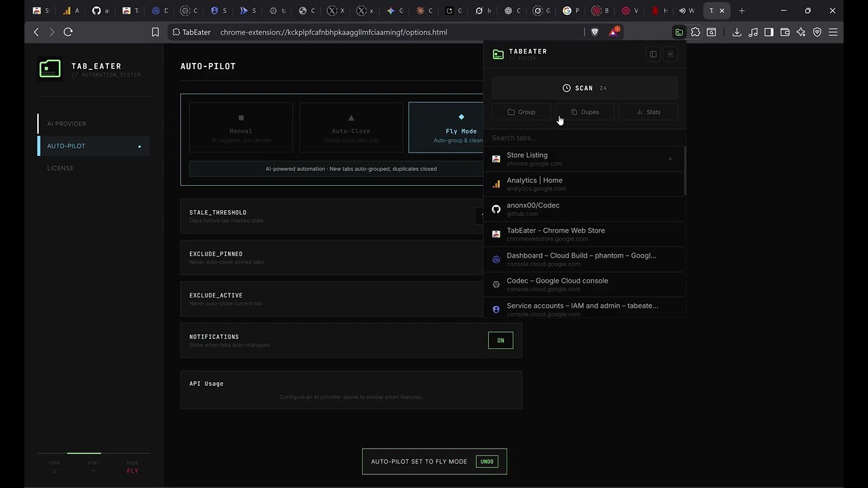Select the Fly Mode card
The width and height of the screenshot is (868, 488).
[x=446, y=127]
